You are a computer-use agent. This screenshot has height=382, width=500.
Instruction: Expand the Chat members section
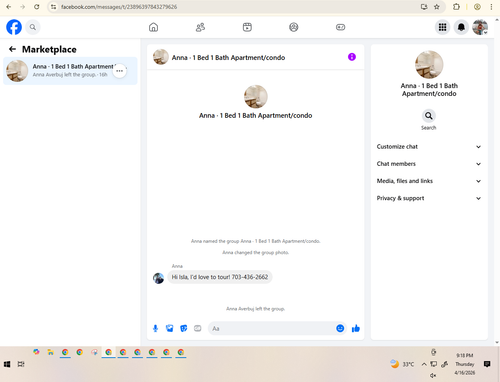click(429, 164)
